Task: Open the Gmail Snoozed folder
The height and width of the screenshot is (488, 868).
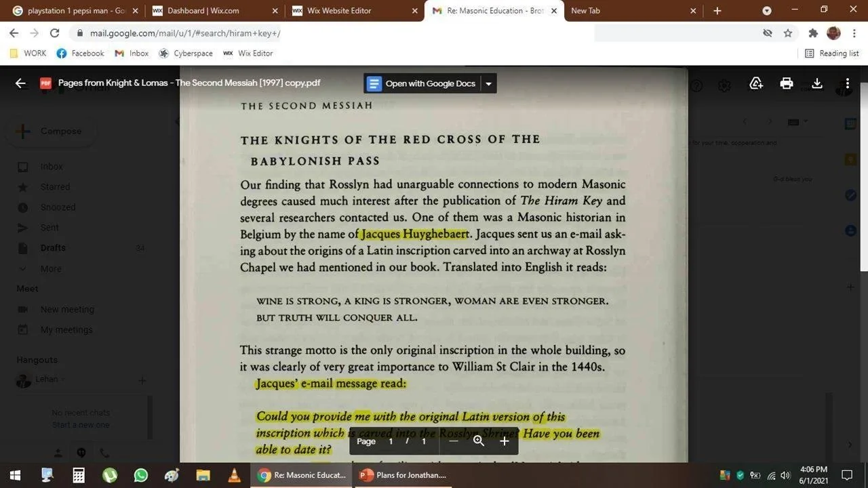Action: pos(58,207)
